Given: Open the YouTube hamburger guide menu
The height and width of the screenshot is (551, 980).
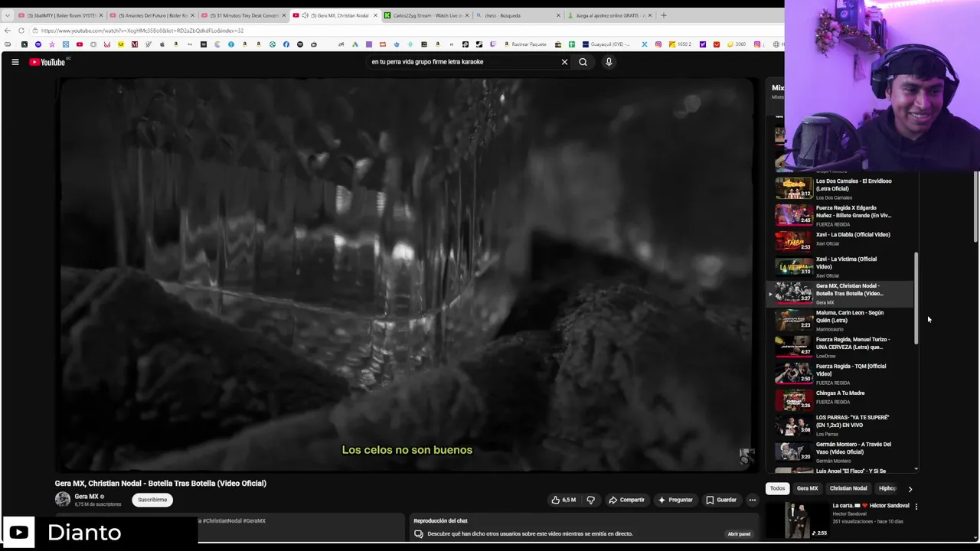Looking at the screenshot, I should pyautogui.click(x=15, y=62).
